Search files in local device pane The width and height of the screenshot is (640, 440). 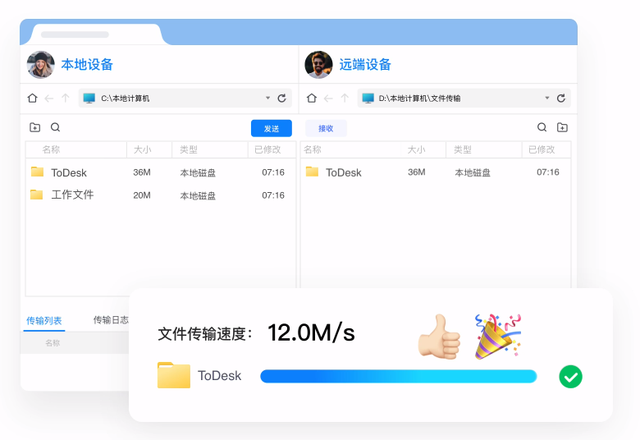coord(56,127)
